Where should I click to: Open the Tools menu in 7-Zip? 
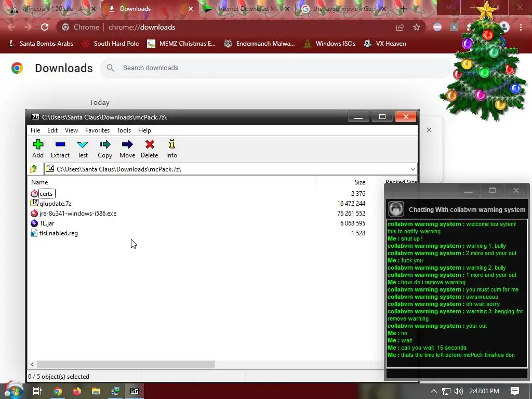[124, 130]
